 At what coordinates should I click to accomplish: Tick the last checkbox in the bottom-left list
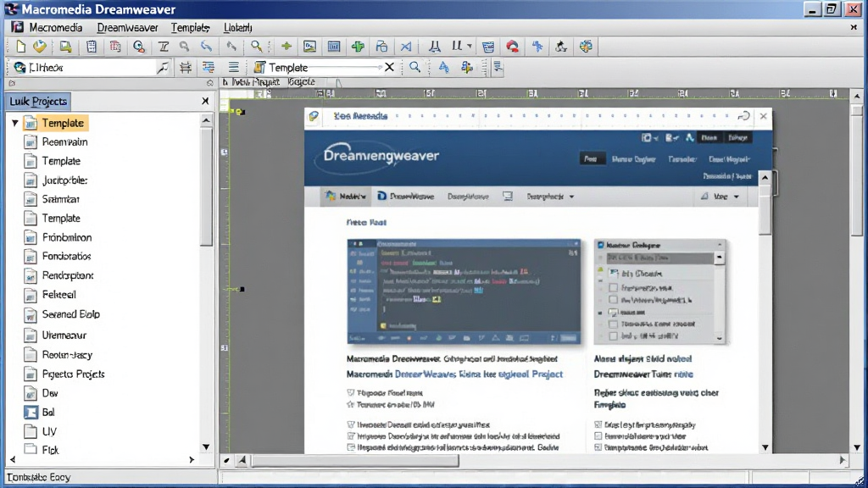350,447
